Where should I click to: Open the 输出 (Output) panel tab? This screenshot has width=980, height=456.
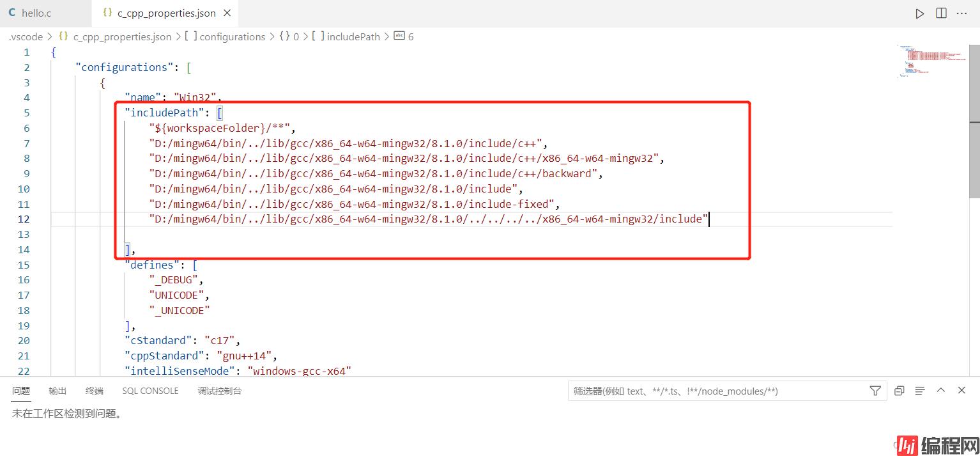tap(57, 391)
